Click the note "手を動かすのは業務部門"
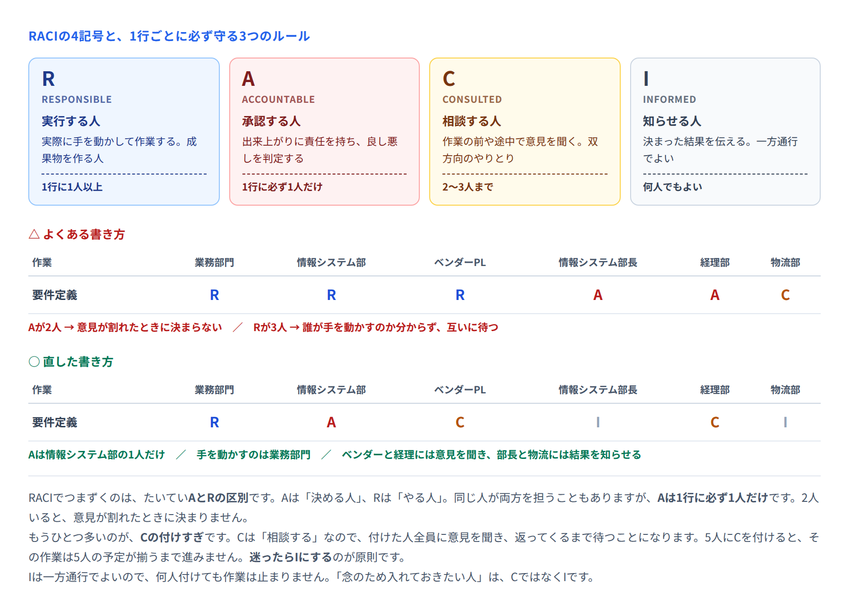Screen dimensions: 849x616 [253, 455]
